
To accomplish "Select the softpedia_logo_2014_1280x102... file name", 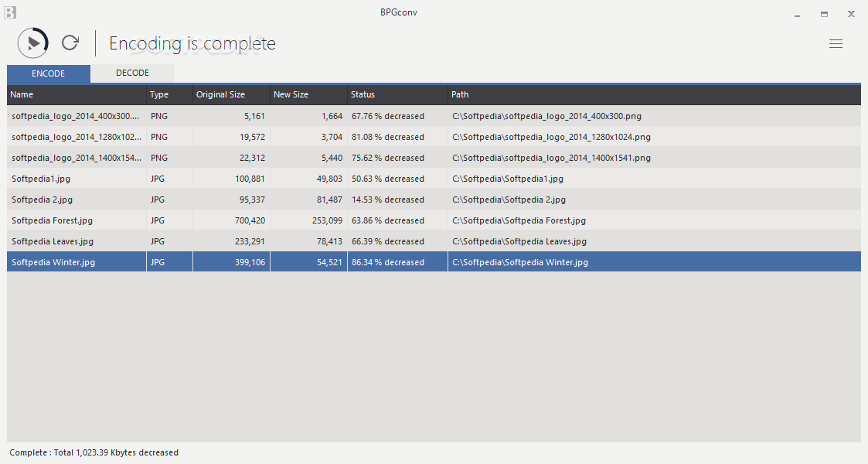I will point(77,137).
